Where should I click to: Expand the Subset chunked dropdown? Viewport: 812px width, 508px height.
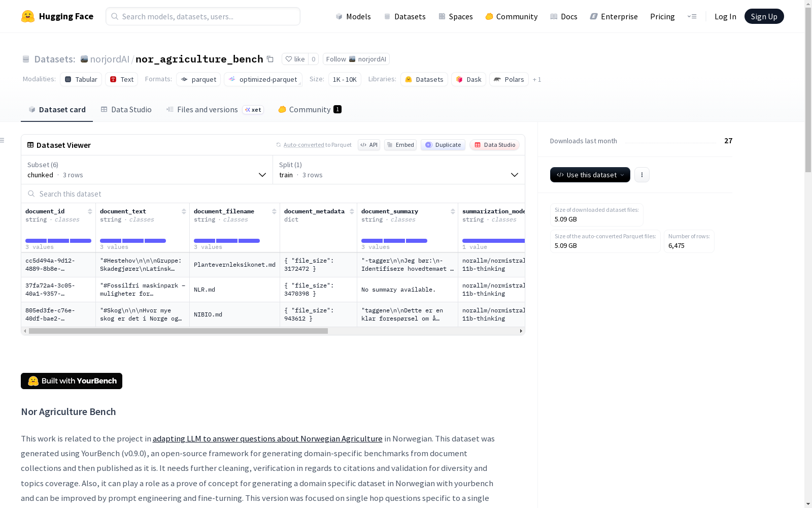(x=147, y=170)
